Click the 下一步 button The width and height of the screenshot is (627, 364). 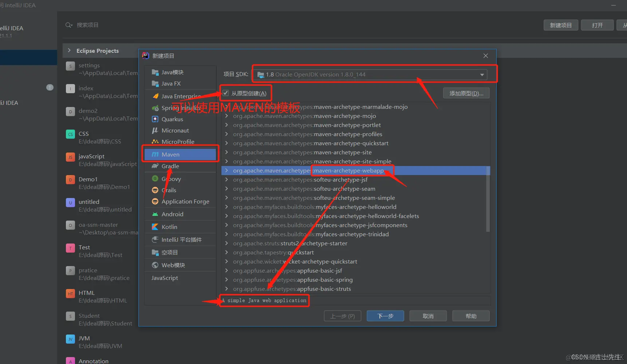[x=385, y=316]
